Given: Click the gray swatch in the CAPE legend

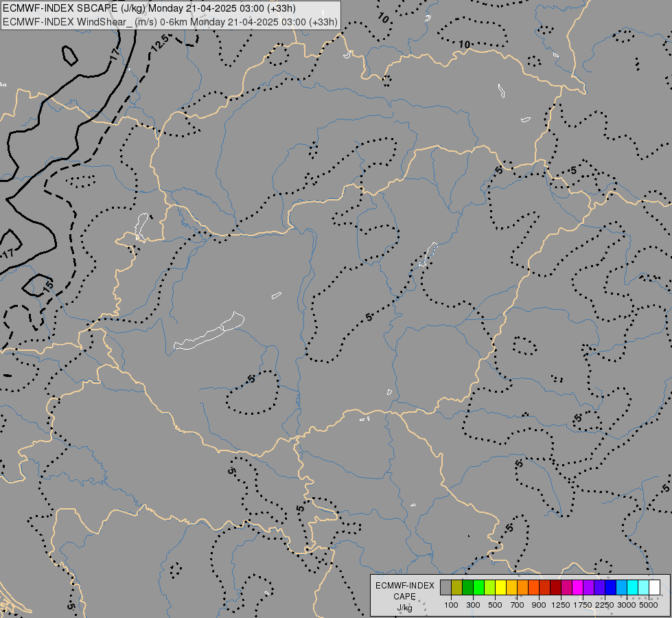Looking at the screenshot, I should (x=445, y=588).
